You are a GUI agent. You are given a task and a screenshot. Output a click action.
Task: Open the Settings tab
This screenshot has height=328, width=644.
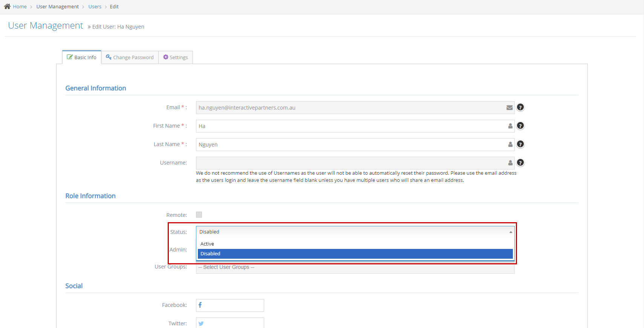click(175, 57)
